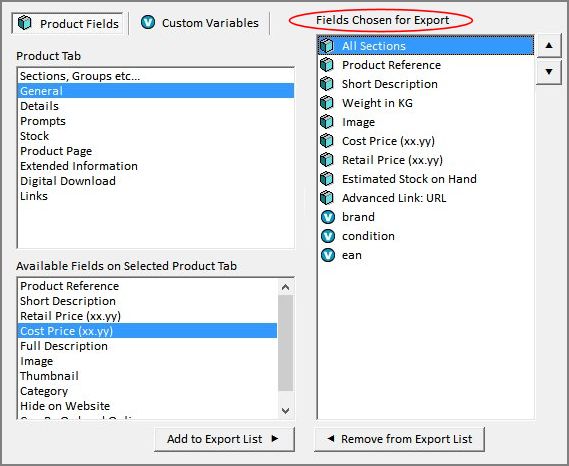Click the Available Fields list's up scroll arrow

[x=286, y=287]
